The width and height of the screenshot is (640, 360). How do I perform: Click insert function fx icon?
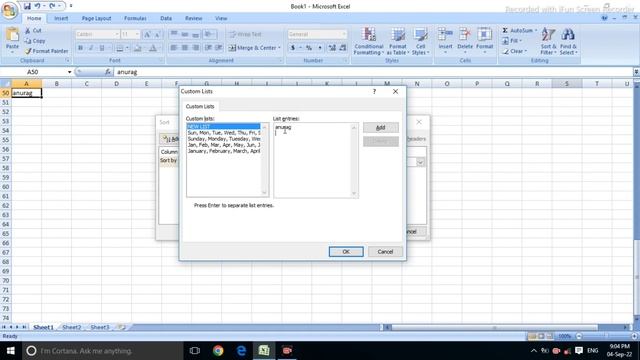[x=108, y=72]
